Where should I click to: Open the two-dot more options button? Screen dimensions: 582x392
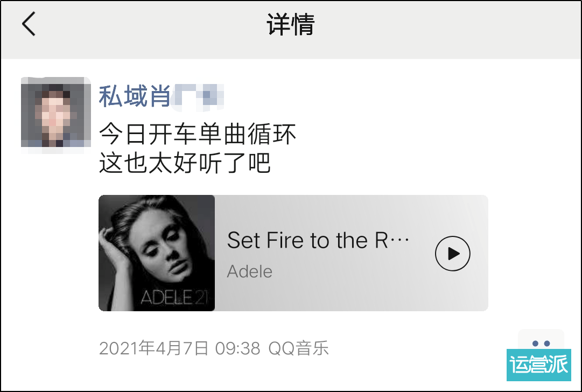click(541, 339)
